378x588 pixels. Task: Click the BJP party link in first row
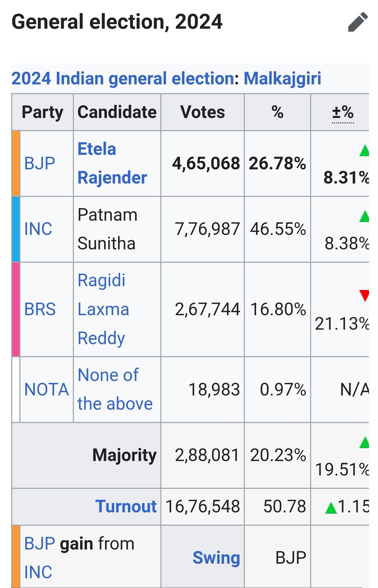[x=40, y=163]
